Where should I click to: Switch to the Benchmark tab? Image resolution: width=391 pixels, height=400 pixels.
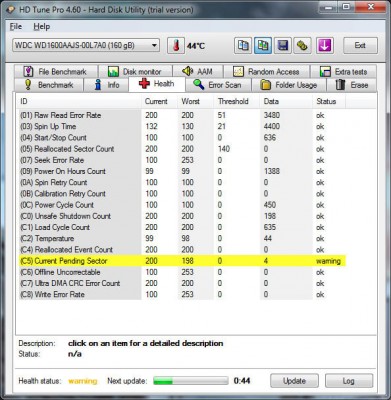49,85
